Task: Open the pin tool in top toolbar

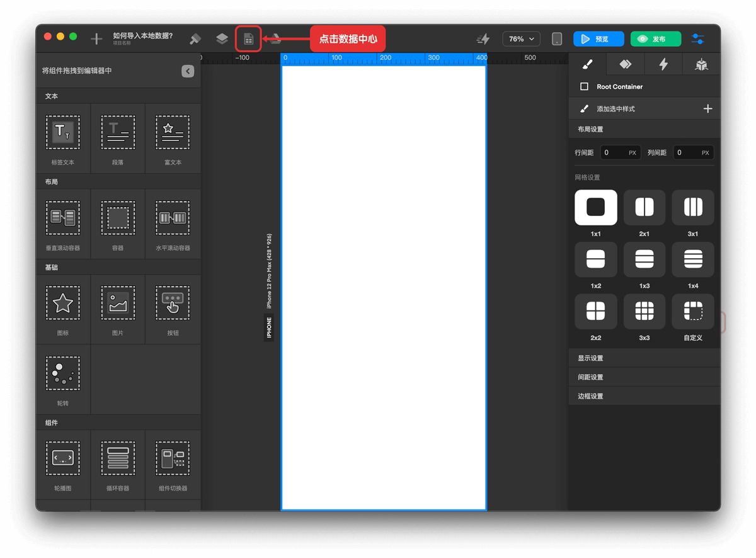Action: [195, 39]
